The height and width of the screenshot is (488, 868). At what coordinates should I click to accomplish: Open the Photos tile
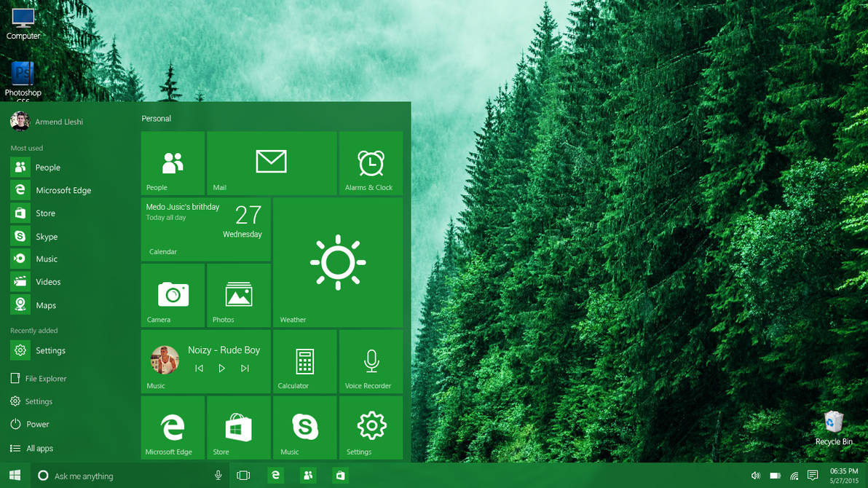point(239,295)
